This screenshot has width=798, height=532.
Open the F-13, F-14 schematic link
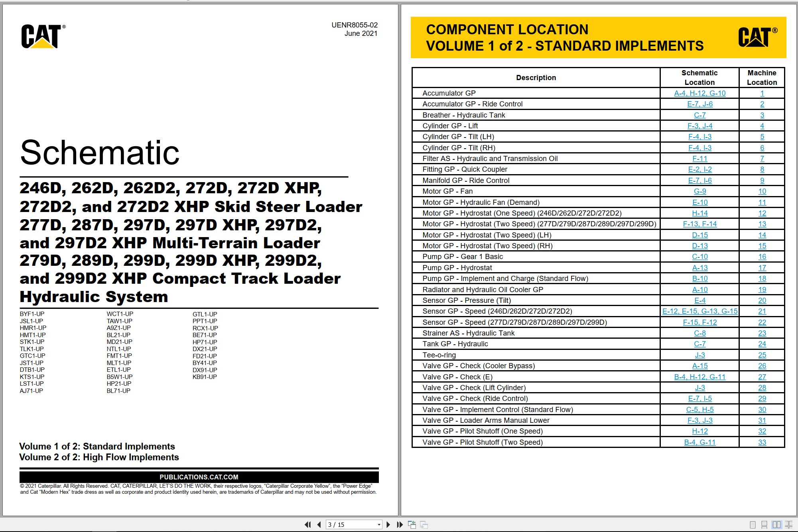(699, 224)
